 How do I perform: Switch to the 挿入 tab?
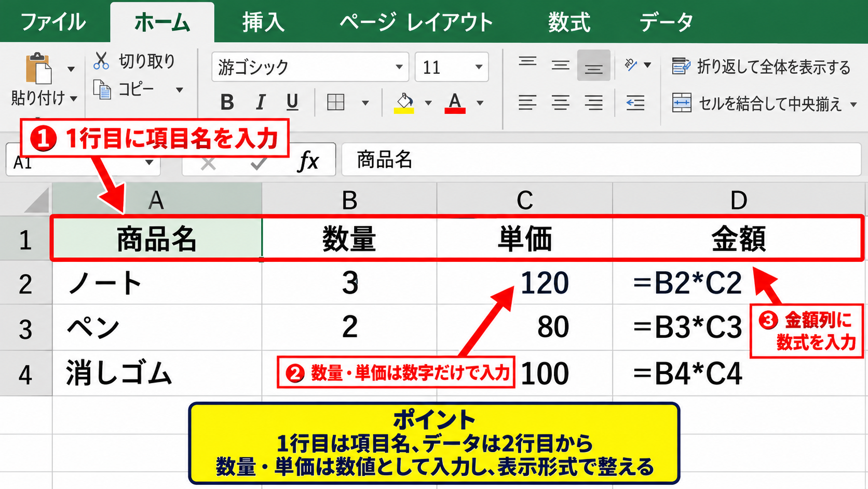(x=263, y=22)
